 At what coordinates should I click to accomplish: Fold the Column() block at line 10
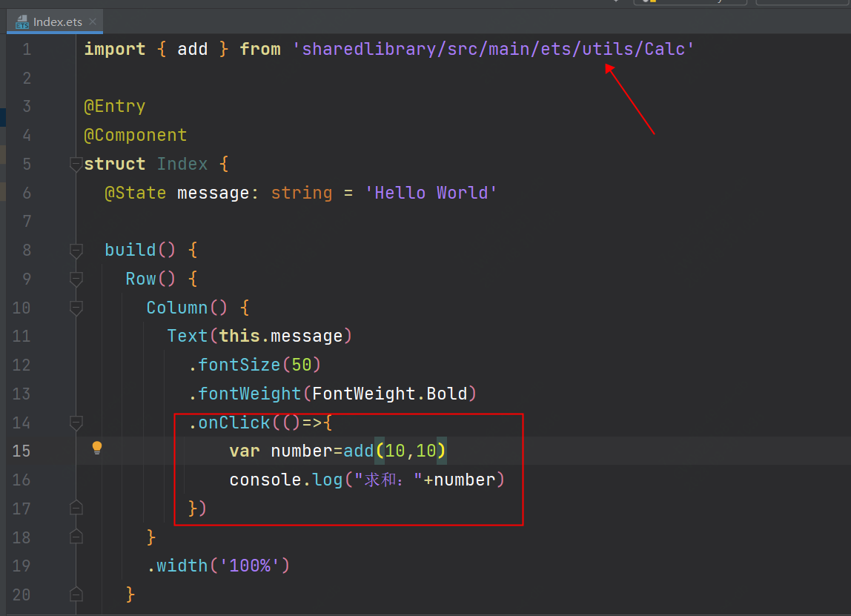click(76, 308)
